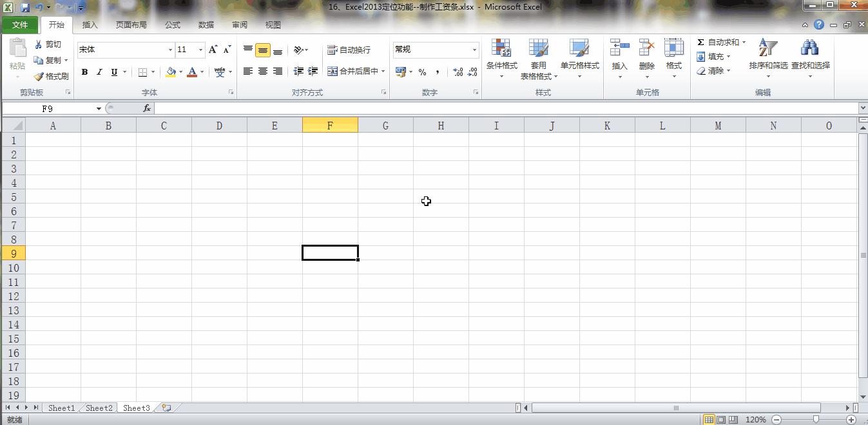Select the Sheet2 tab

tap(99, 408)
